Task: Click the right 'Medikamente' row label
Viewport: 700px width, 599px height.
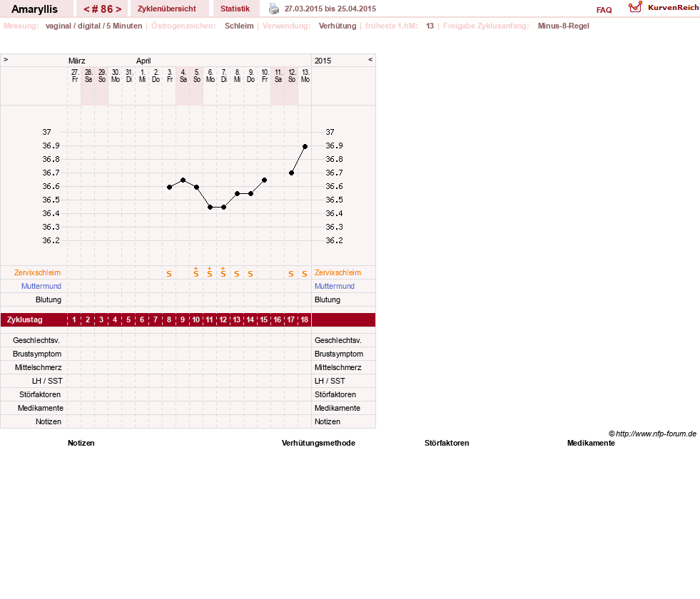Action: tap(337, 408)
